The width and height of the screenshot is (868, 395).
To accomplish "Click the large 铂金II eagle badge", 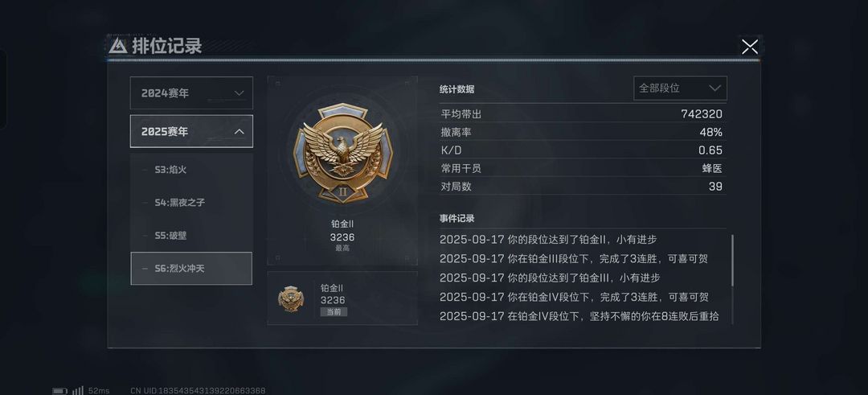I will click(342, 153).
